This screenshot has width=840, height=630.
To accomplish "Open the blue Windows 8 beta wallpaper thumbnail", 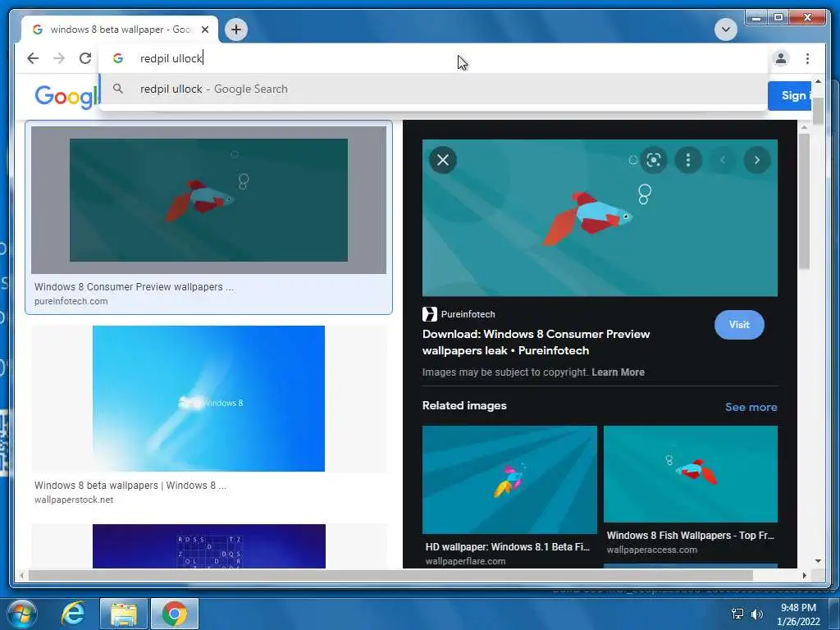I will click(208, 399).
